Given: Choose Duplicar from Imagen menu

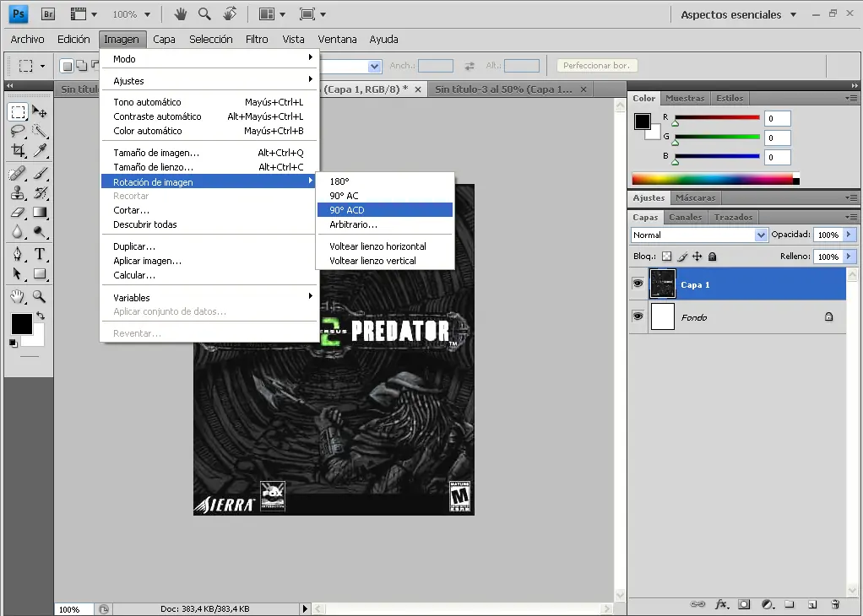Looking at the screenshot, I should point(209,246).
